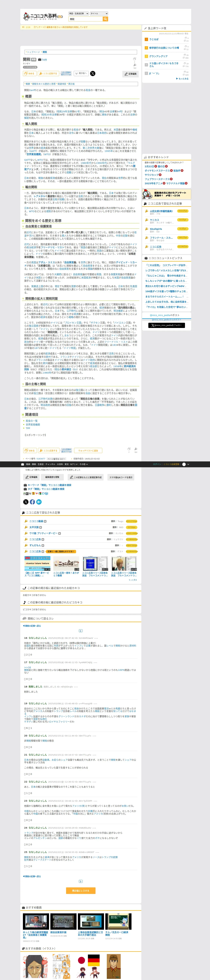Open the 超自由貿易計画 recommended video thumbnail
Image resolution: width=210 pixels, height=980 pixels.
(x=63, y=921)
